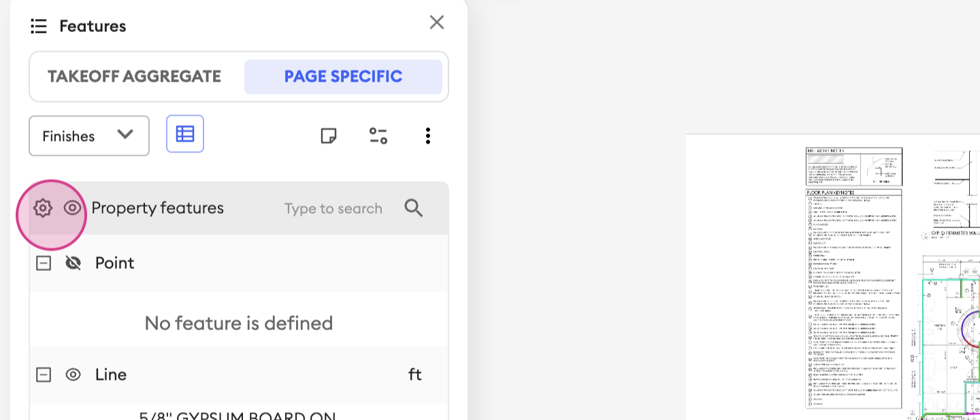
Task: Collapse the Point section
Action: [44, 263]
